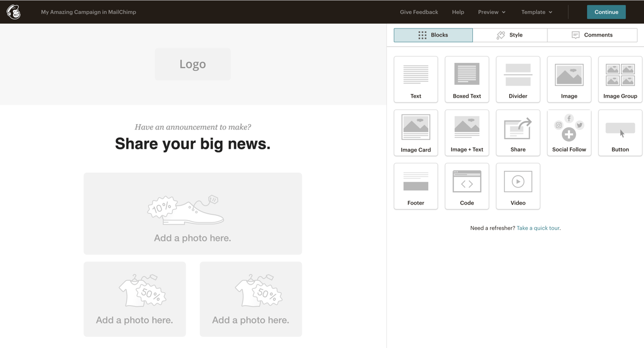The width and height of the screenshot is (644, 348).
Task: Select the large shoe photo placeholder
Action: 193,214
